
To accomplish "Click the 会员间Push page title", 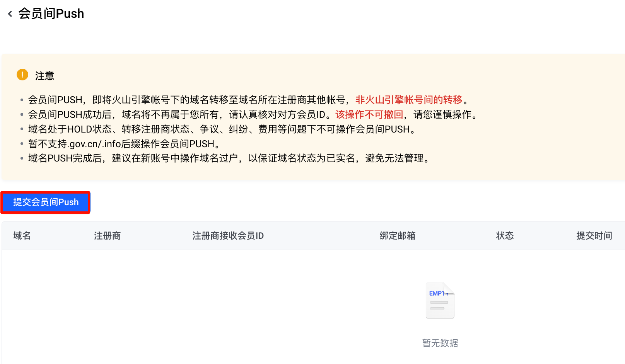I will pyautogui.click(x=51, y=14).
